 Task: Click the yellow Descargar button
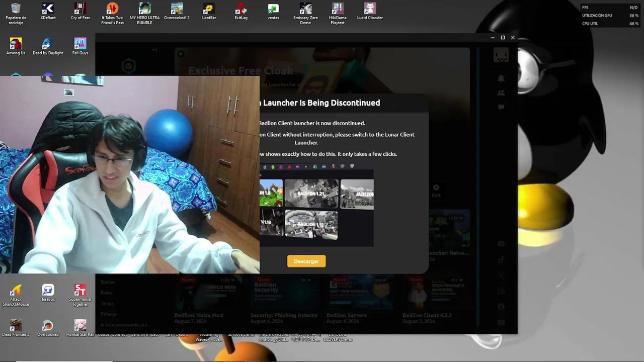click(x=306, y=261)
